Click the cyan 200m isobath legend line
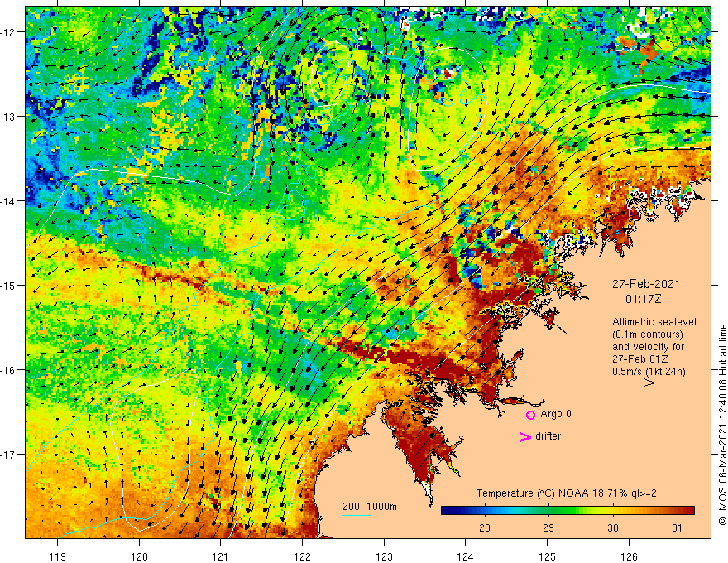Image resolution: width=728 pixels, height=563 pixels. [x=357, y=515]
